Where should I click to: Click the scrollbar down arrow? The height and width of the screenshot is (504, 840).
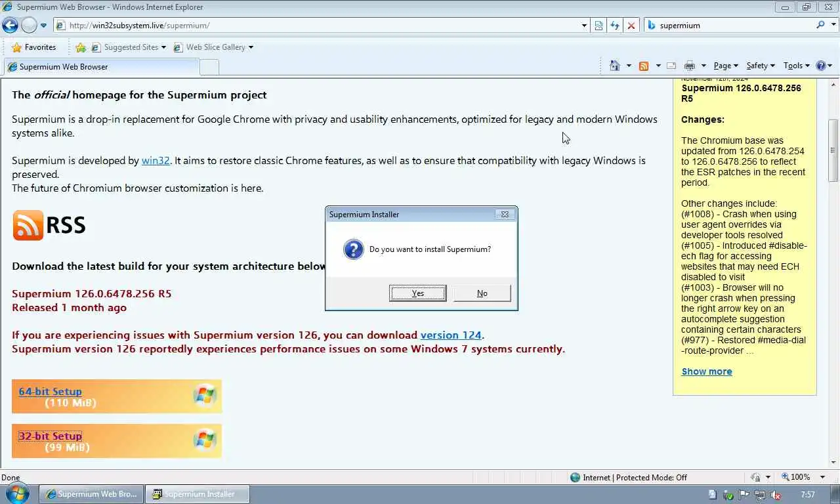(833, 463)
